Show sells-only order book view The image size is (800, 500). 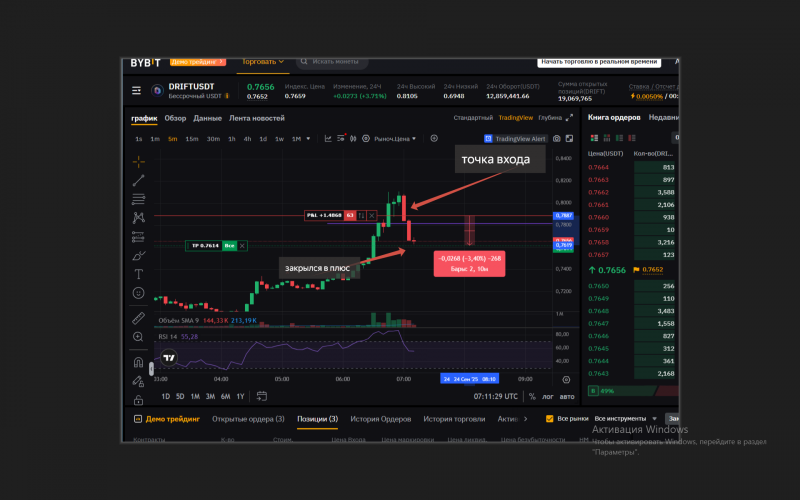point(632,138)
